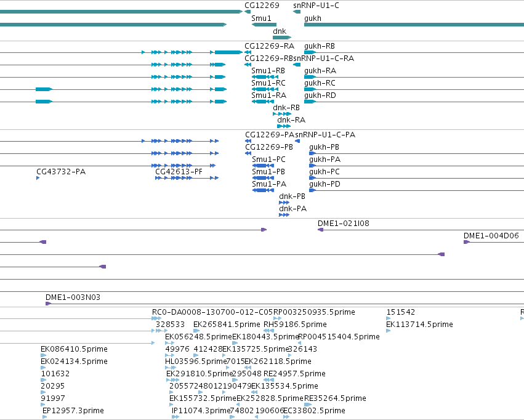Click transcript label snRNP-U1-C-RA
524x420 pixels.
coord(323,59)
